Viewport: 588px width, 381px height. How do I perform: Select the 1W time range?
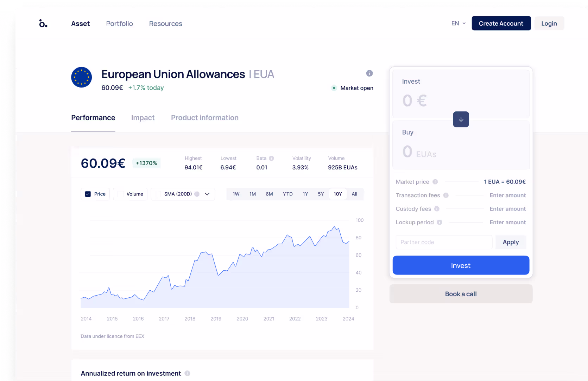coord(236,194)
